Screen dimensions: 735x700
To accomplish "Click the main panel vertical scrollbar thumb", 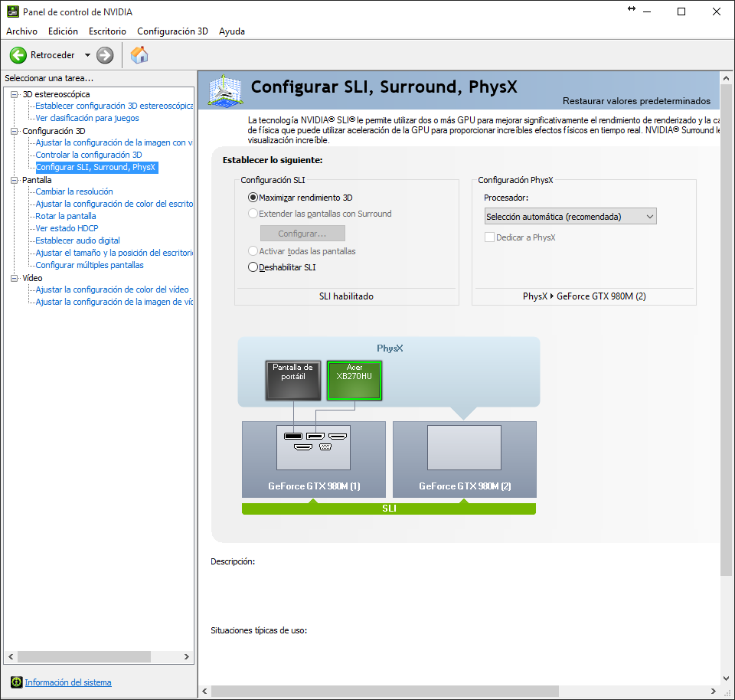I will [x=726, y=329].
